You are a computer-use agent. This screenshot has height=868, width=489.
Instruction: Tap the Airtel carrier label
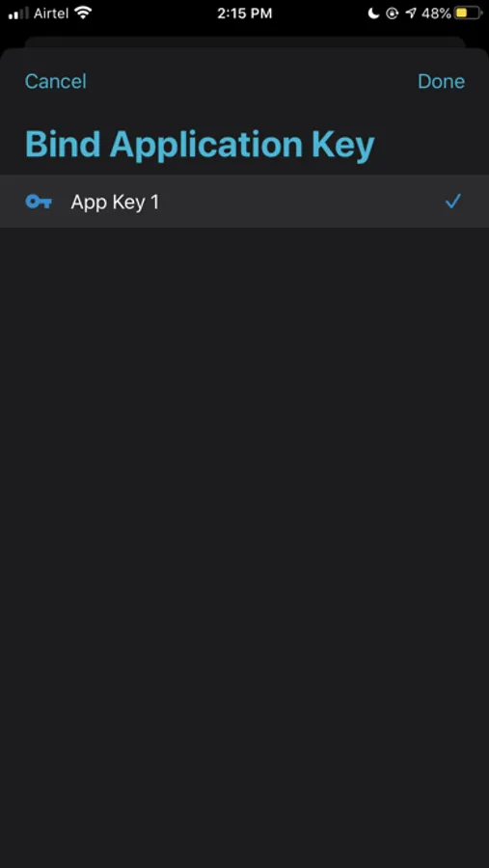[x=51, y=14]
